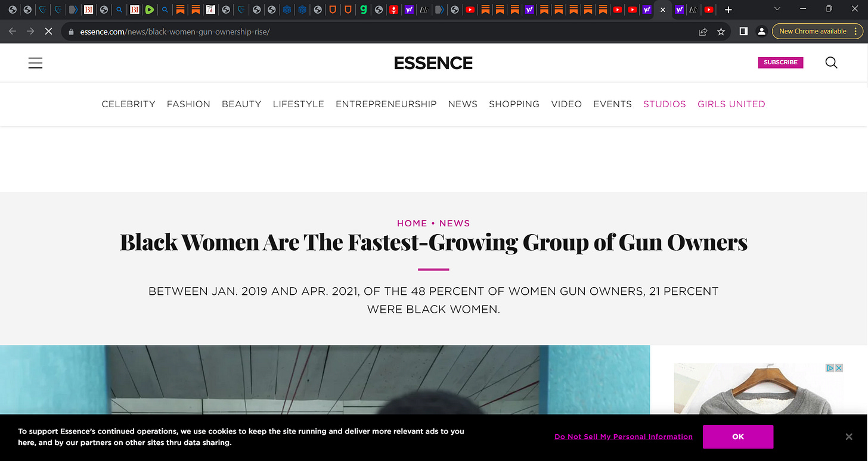Open the SHOPPING section
Image resolution: width=868 pixels, height=461 pixels.
tap(514, 104)
